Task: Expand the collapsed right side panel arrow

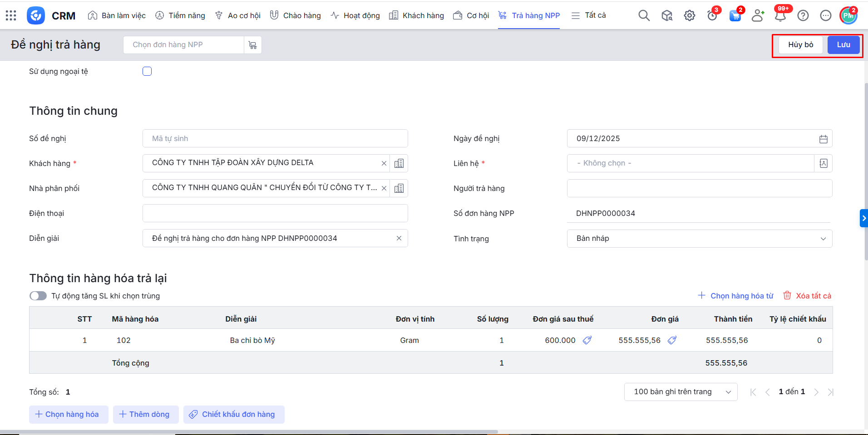Action: coord(863,218)
